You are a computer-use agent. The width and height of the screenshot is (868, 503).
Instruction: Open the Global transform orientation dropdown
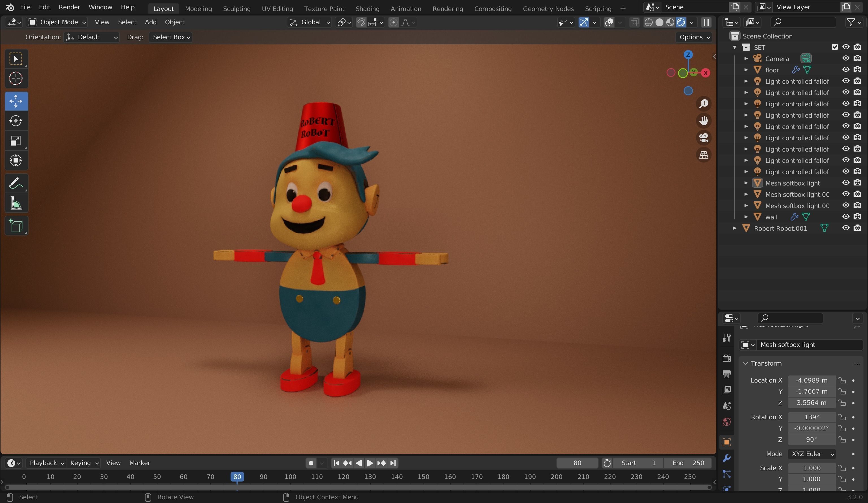[309, 22]
